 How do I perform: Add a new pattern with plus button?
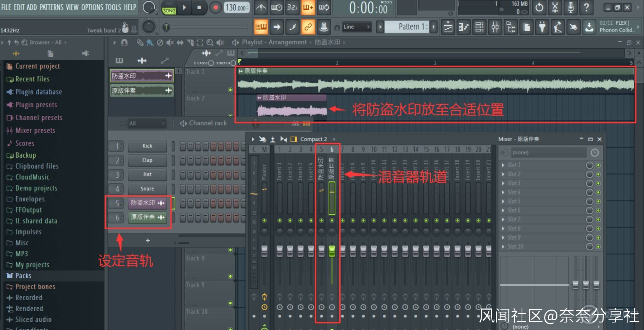tap(434, 27)
